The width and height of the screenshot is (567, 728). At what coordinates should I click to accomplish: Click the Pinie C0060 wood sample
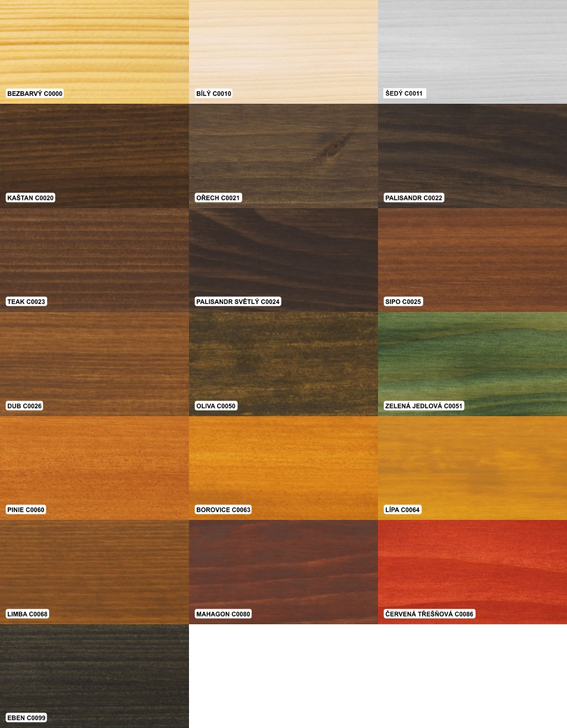point(94,465)
